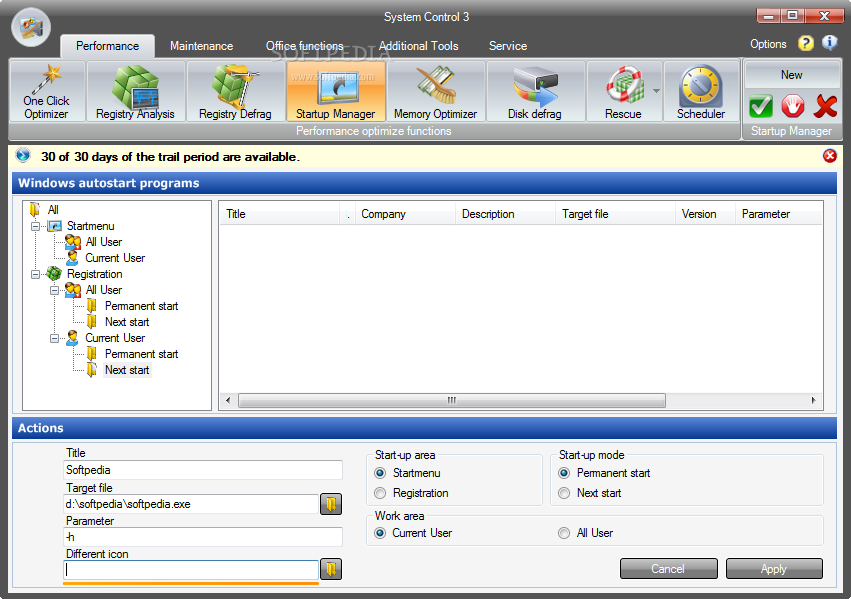Select All User work area radio
The image size is (851, 599).
(x=564, y=533)
